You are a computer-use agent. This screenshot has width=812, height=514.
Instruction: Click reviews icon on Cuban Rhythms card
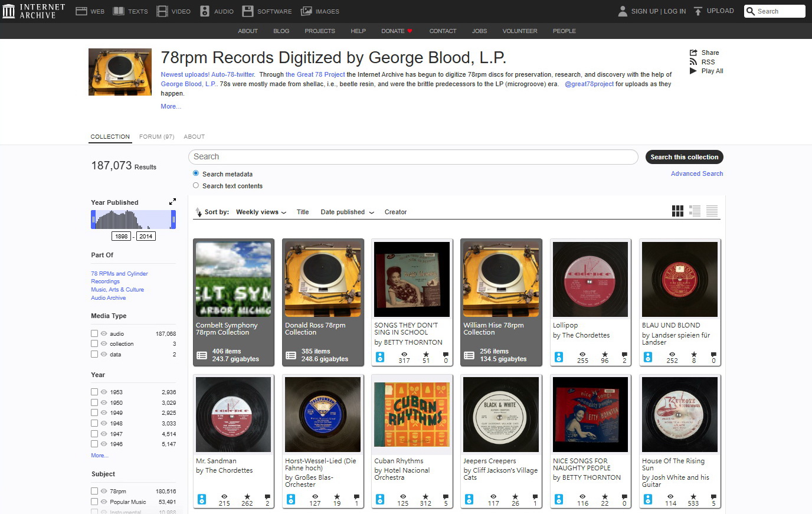pyautogui.click(x=446, y=497)
